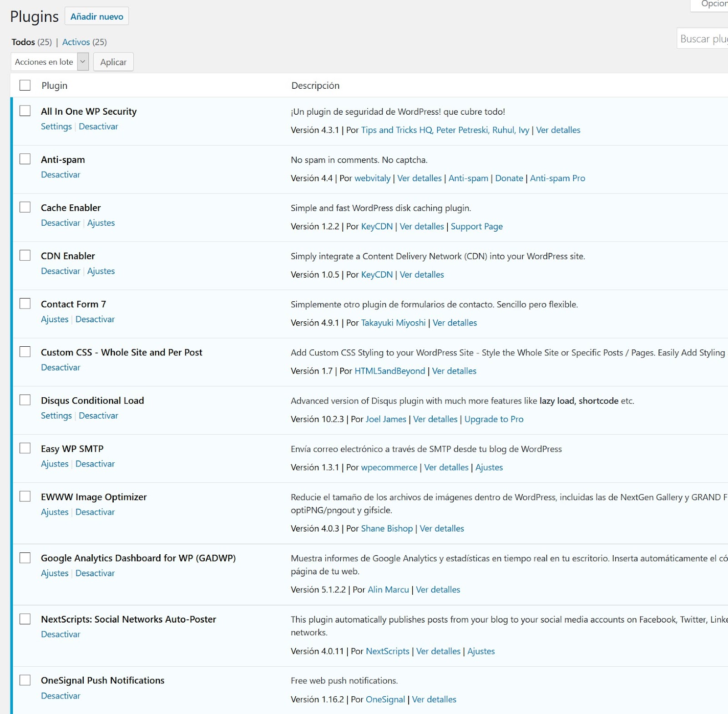Check the Easy WP SMTP checkbox

tap(25, 448)
